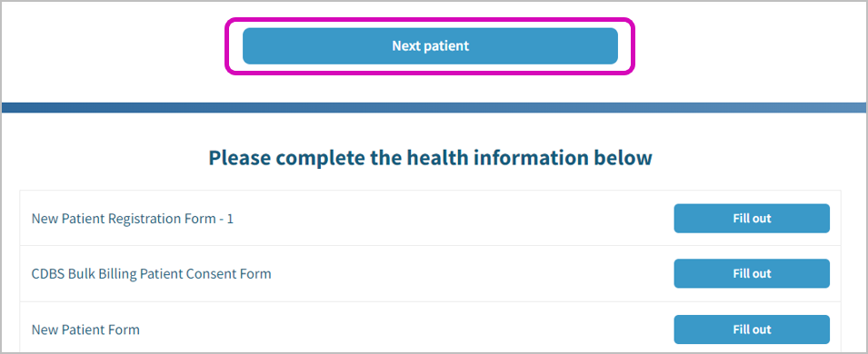Click the '- 1' suffix of the registration form name
Image resolution: width=868 pixels, height=354 pixels.
click(x=226, y=219)
